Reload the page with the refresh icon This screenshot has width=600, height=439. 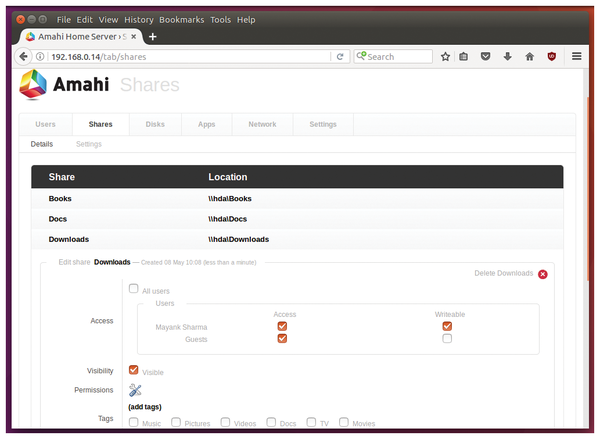tap(340, 57)
